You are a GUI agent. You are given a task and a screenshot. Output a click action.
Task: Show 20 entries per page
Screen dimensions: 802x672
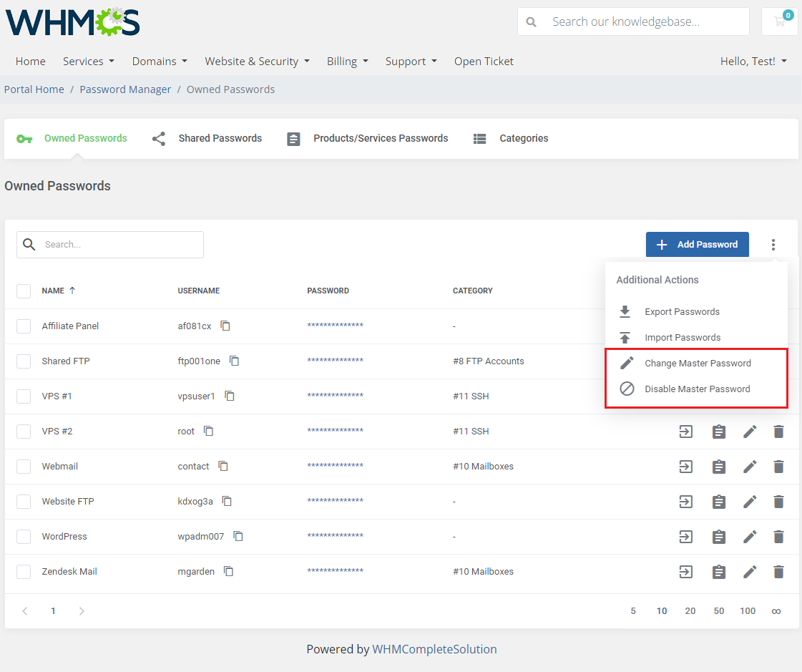click(690, 610)
